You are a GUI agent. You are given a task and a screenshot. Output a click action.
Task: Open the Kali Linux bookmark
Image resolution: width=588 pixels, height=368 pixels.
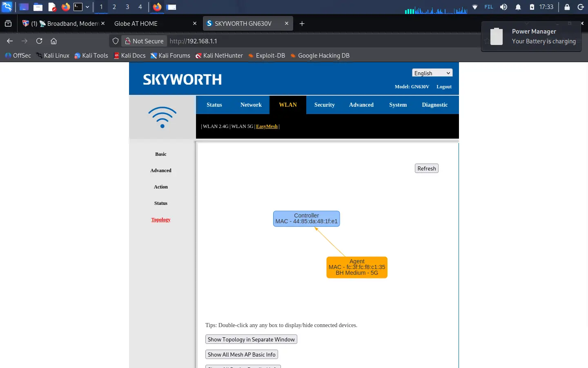click(53, 56)
